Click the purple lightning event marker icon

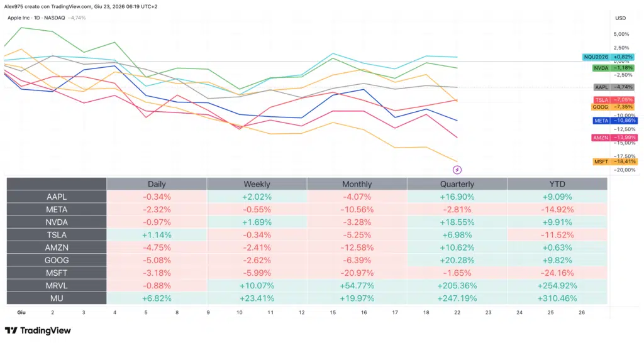457,170
